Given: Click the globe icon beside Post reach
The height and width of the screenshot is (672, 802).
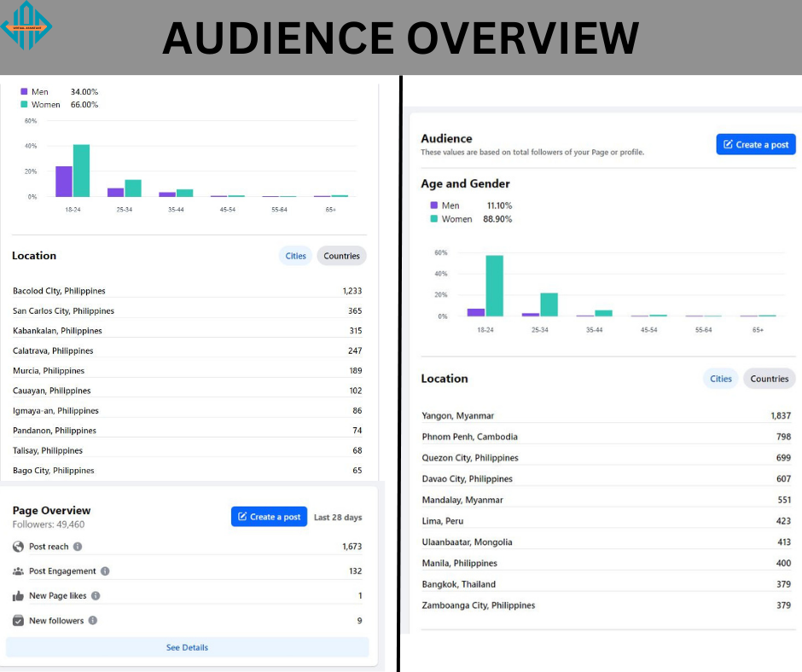Looking at the screenshot, I should coord(19,546).
